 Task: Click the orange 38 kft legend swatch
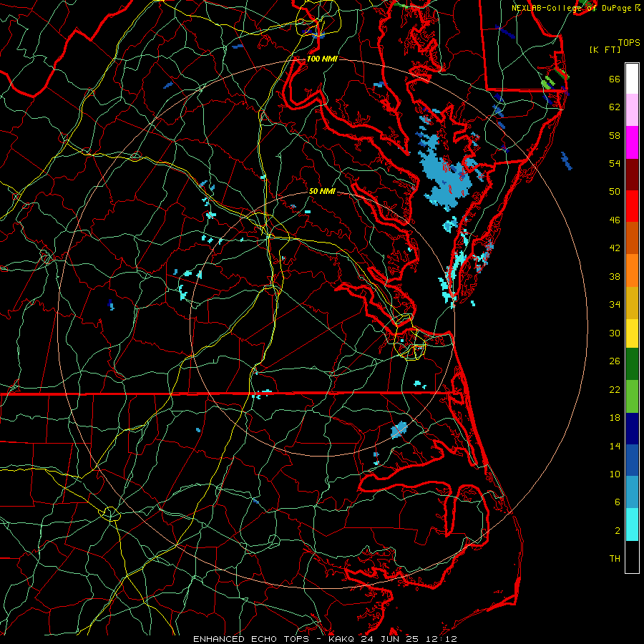click(x=632, y=270)
